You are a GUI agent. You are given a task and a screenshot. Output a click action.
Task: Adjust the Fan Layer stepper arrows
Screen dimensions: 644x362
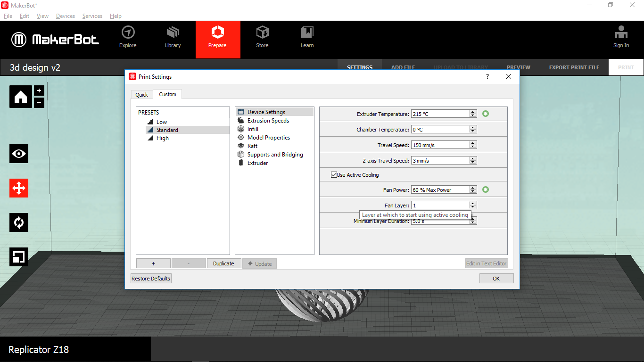(473, 205)
